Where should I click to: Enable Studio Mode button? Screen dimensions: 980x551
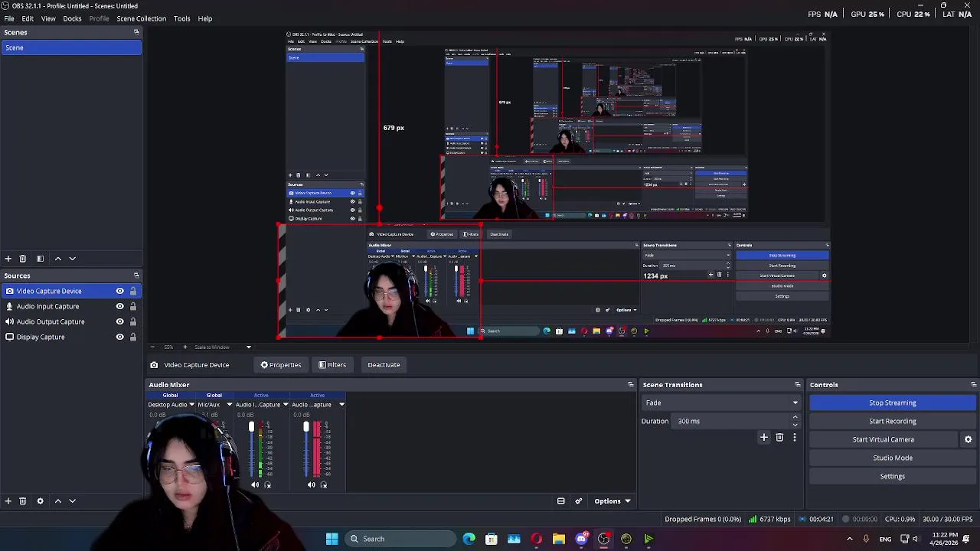(893, 458)
